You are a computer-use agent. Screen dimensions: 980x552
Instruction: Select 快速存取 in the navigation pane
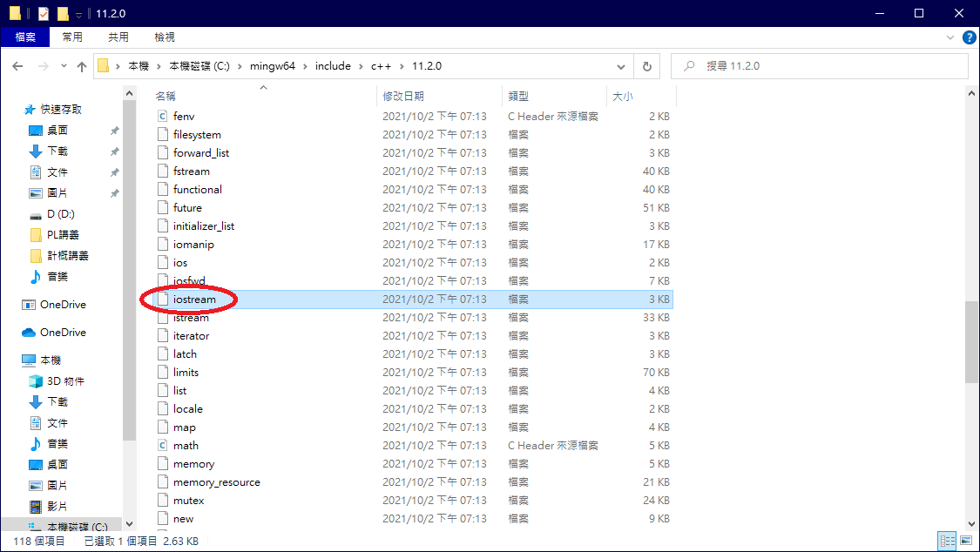(x=61, y=110)
